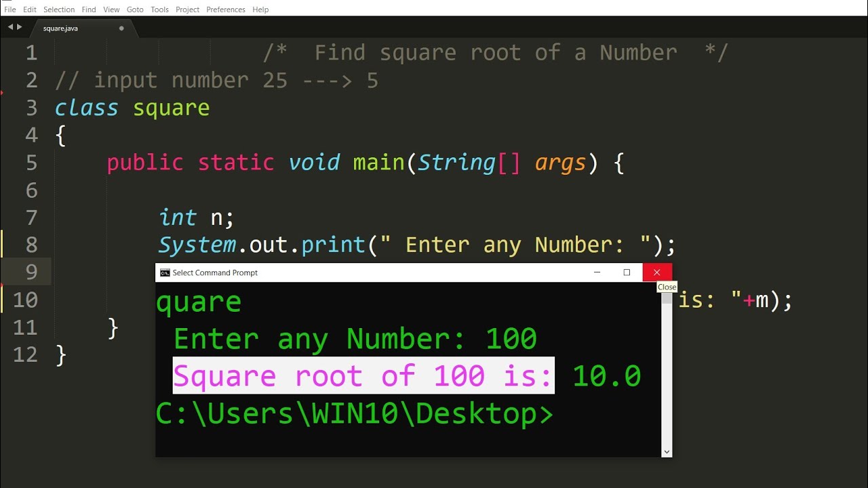Click 'Enter any Number: 100' output line
This screenshot has width=868, height=488.
click(355, 338)
